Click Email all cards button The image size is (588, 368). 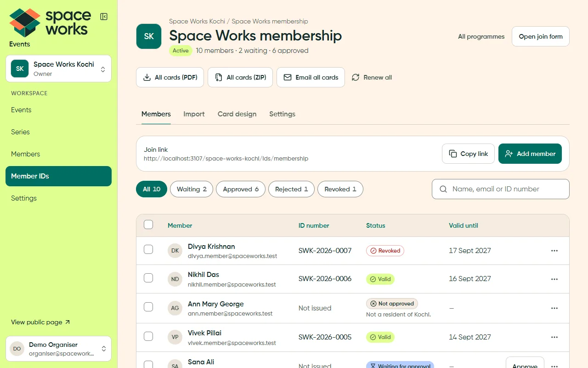click(x=311, y=77)
